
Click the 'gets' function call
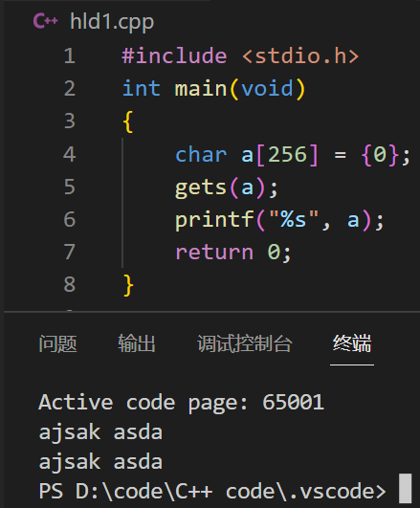pyautogui.click(x=201, y=188)
